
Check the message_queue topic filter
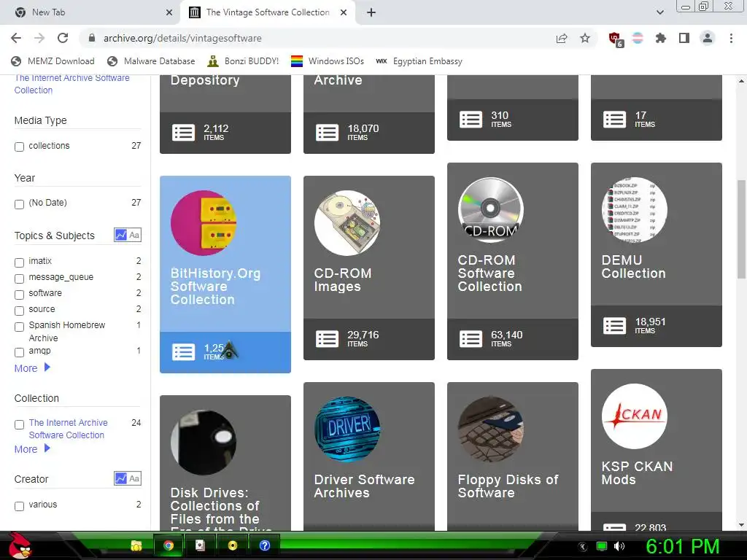pyautogui.click(x=19, y=278)
